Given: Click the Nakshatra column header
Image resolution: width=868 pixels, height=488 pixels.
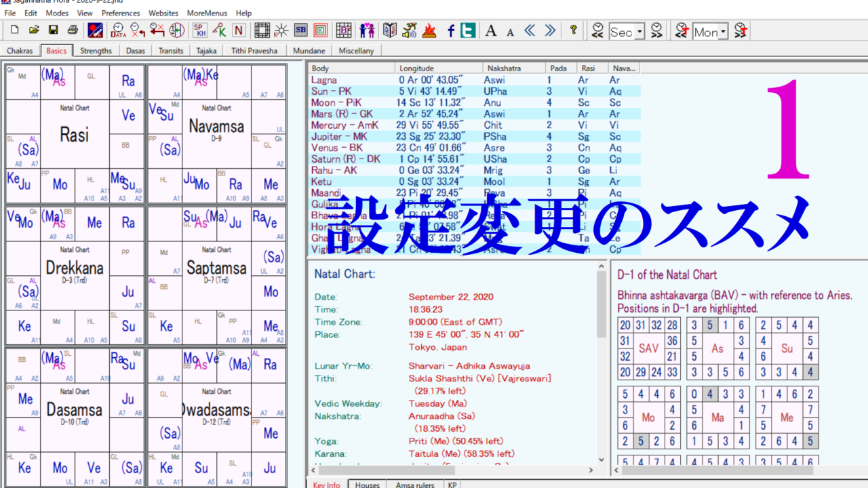Looking at the screenshot, I should [502, 68].
